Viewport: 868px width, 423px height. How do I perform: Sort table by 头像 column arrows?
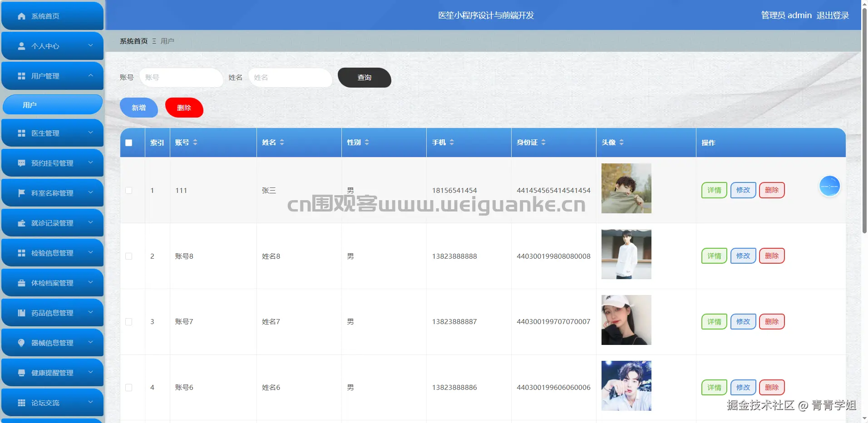(621, 143)
